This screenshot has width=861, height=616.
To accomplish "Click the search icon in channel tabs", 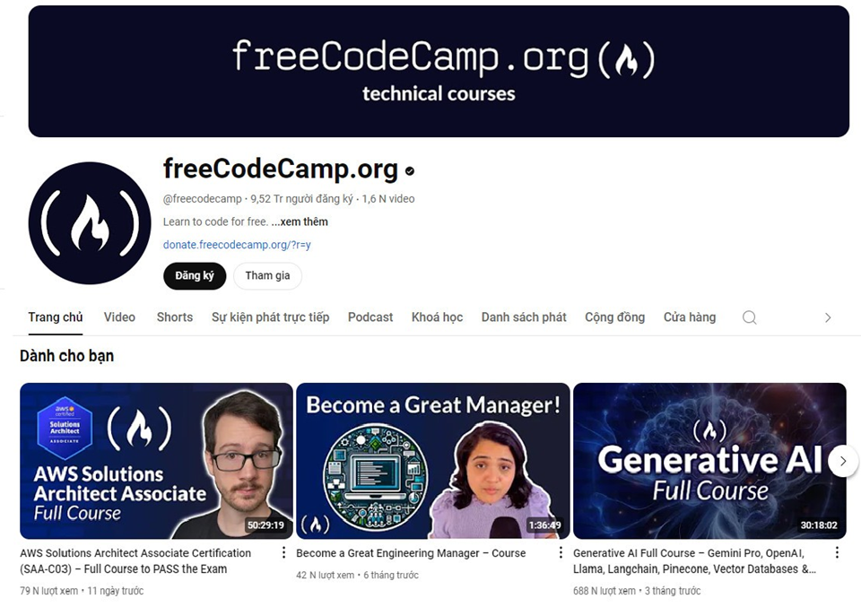I will point(749,317).
